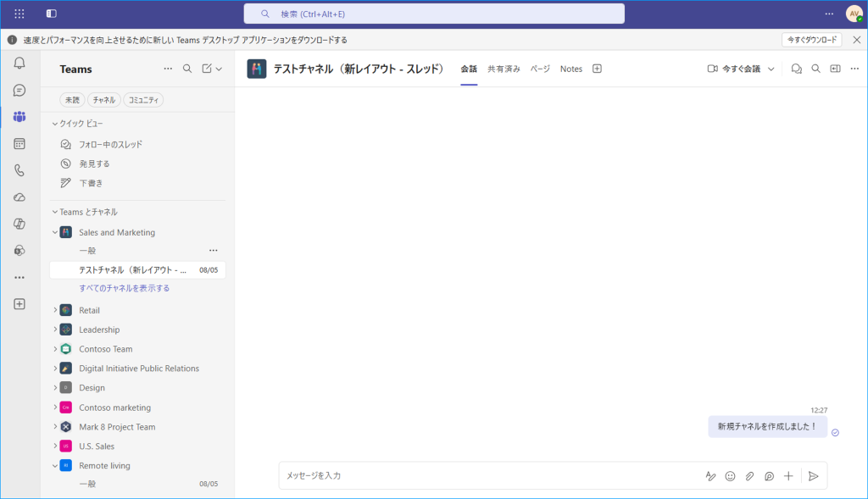Switch to the Notes tab

tap(571, 69)
